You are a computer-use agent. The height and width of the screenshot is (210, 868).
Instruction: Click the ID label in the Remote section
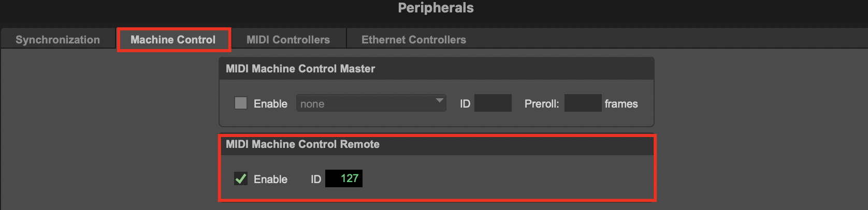point(316,179)
